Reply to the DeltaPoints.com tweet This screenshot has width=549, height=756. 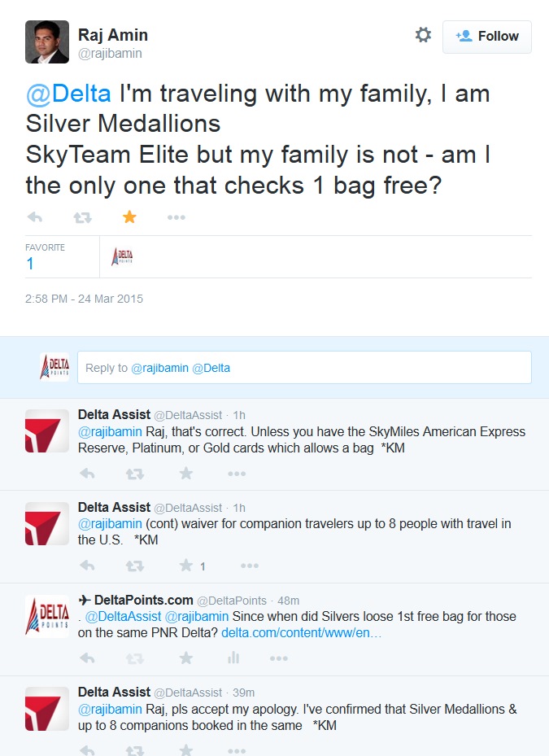(87, 658)
